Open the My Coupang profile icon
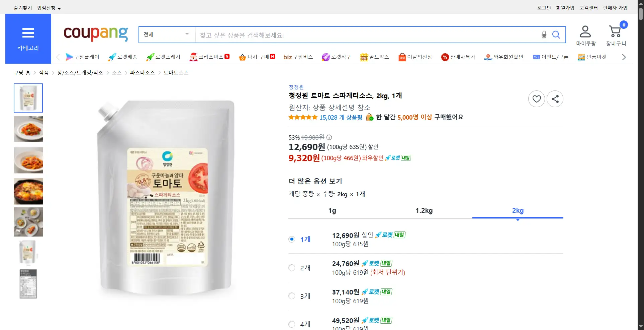The width and height of the screenshot is (644, 330). coord(585,32)
